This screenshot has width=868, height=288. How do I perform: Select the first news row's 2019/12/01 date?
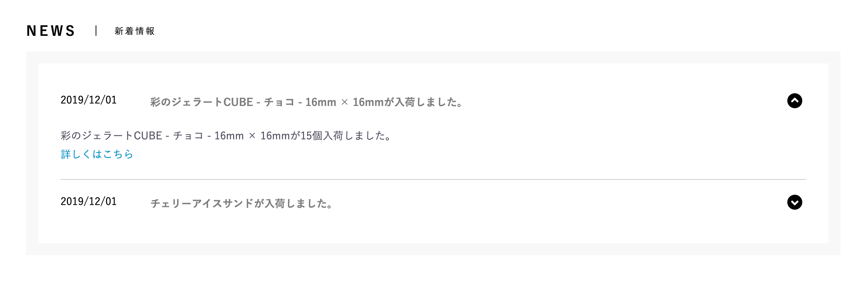pyautogui.click(x=89, y=100)
